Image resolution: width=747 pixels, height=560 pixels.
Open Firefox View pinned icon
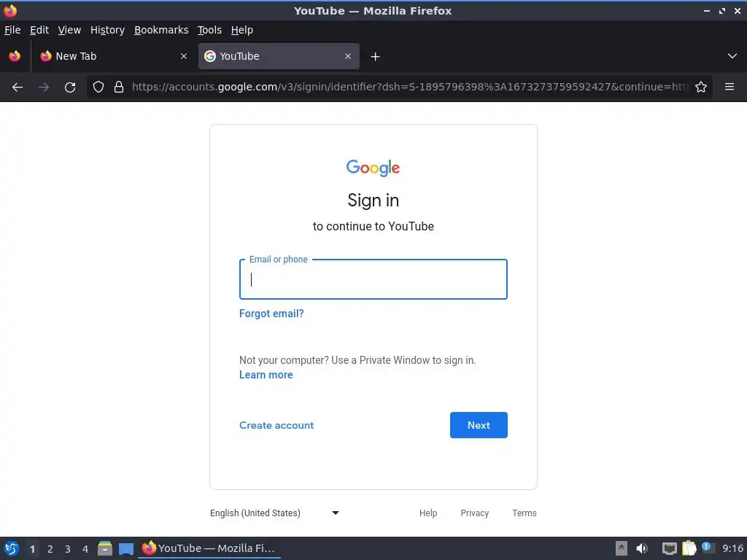[x=15, y=56]
